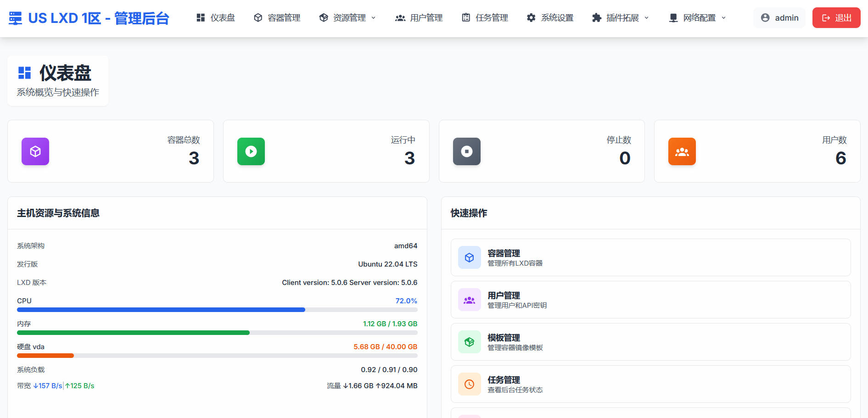Open 系统设置 in the top navigation
The image size is (868, 418).
(x=550, y=18)
